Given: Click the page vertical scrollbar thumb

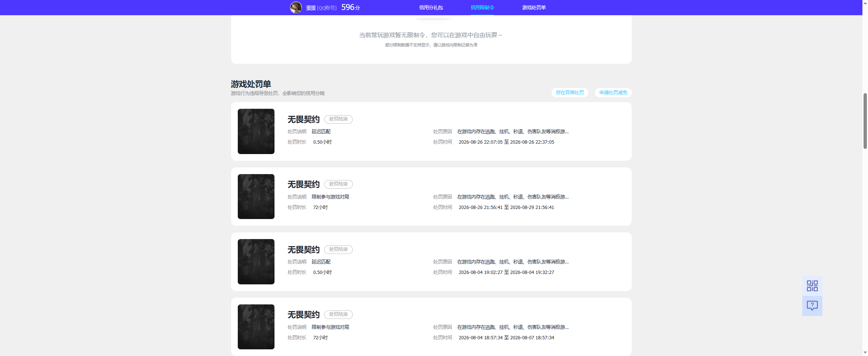Looking at the screenshot, I should pyautogui.click(x=865, y=121).
